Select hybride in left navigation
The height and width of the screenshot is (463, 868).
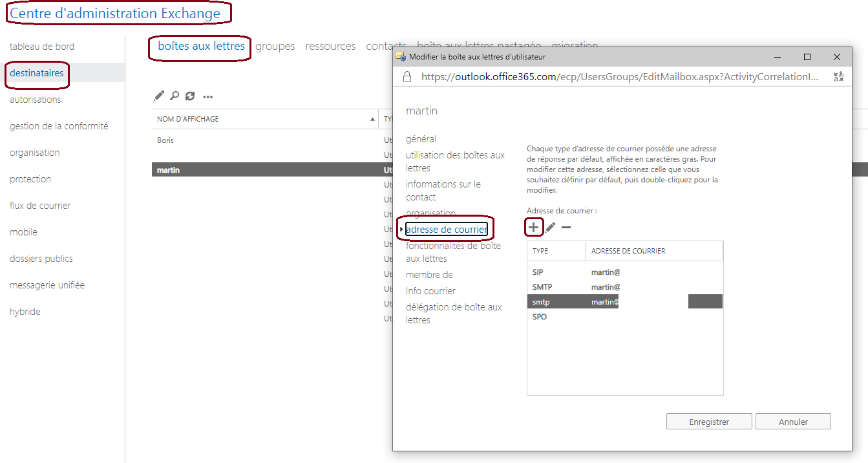click(x=25, y=312)
